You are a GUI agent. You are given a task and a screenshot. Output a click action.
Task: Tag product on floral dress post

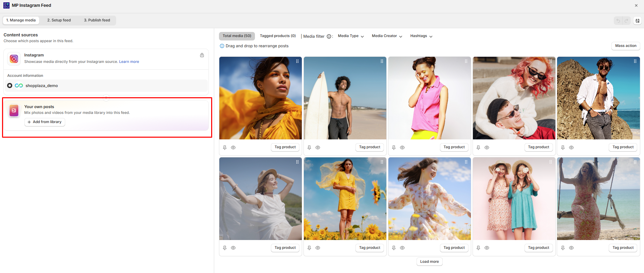[454, 248]
